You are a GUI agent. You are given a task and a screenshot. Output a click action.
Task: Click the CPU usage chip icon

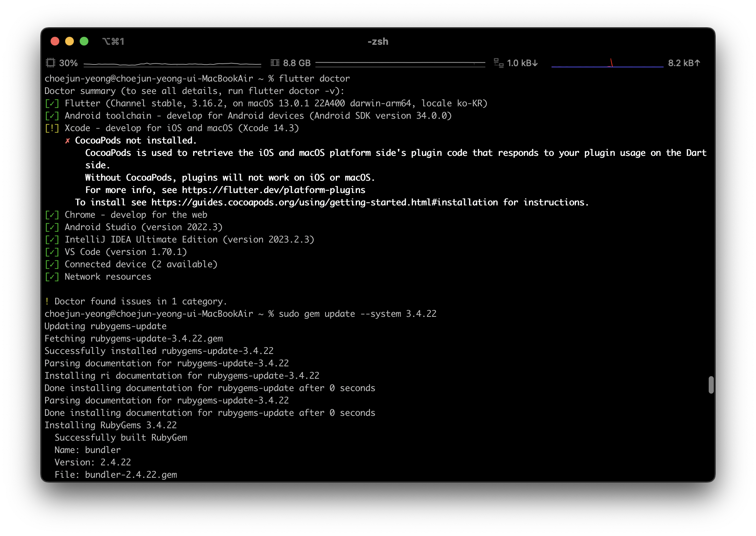click(x=51, y=63)
